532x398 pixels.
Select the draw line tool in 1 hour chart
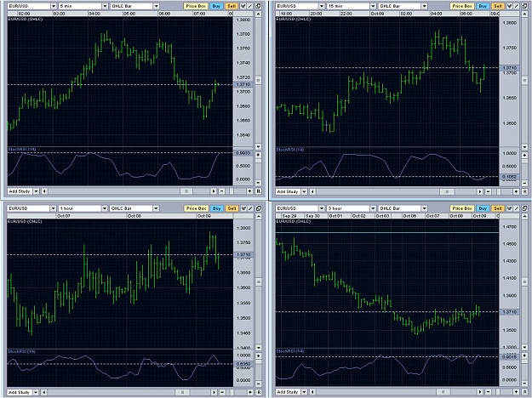coord(250,208)
